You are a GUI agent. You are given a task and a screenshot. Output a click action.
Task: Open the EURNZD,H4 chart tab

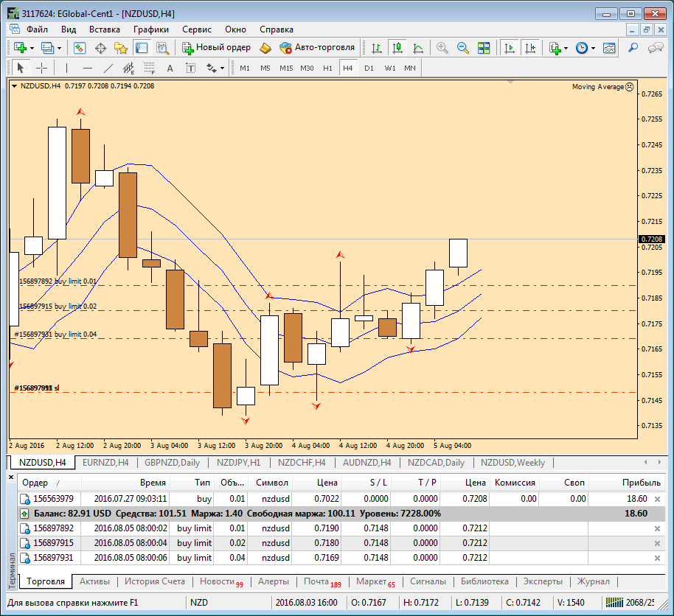click(x=106, y=463)
